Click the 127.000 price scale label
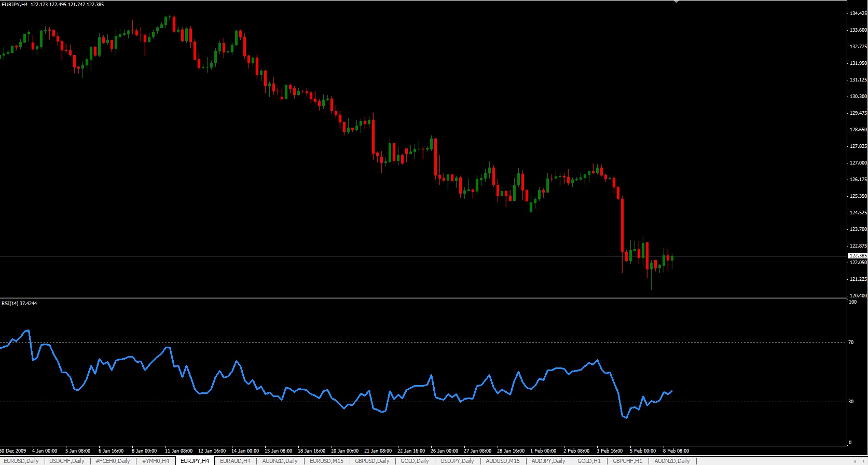Screen dimensions: 868x465 click(x=858, y=163)
